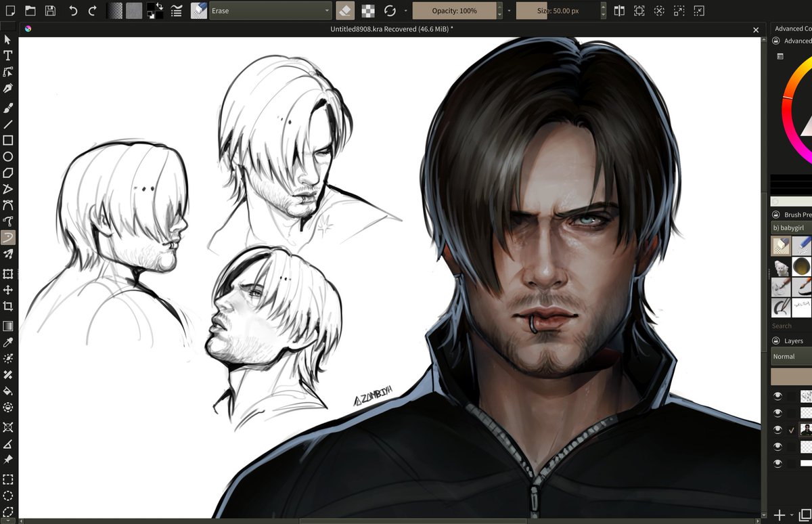This screenshot has height=524, width=812.
Task: Switch to Advanced Color Selector tab
Action: (x=793, y=28)
